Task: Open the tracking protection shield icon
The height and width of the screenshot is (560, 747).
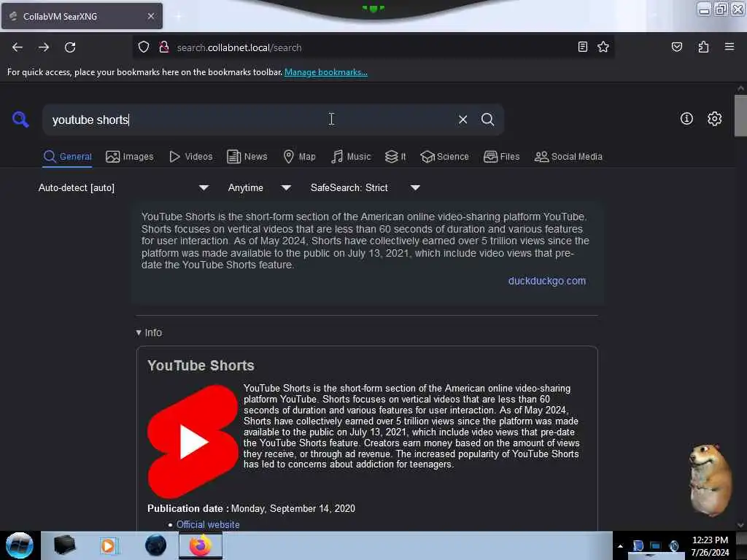Action: (x=144, y=47)
